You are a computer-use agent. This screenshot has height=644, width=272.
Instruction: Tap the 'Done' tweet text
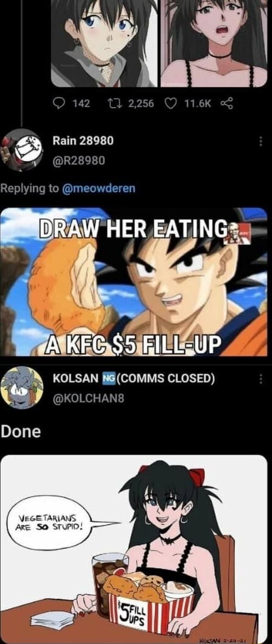coord(21,432)
